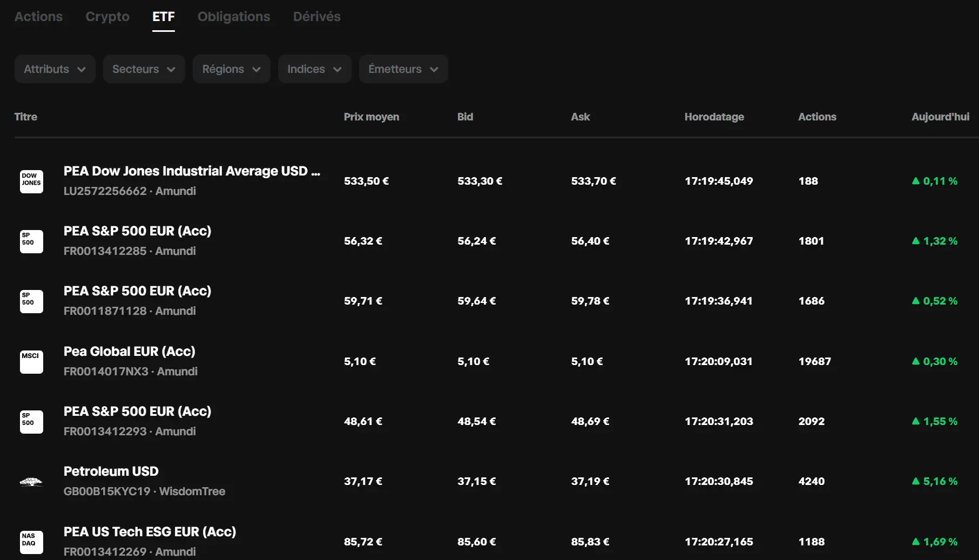Sort by Ask column header
Image resolution: width=979 pixels, height=560 pixels.
(x=580, y=117)
